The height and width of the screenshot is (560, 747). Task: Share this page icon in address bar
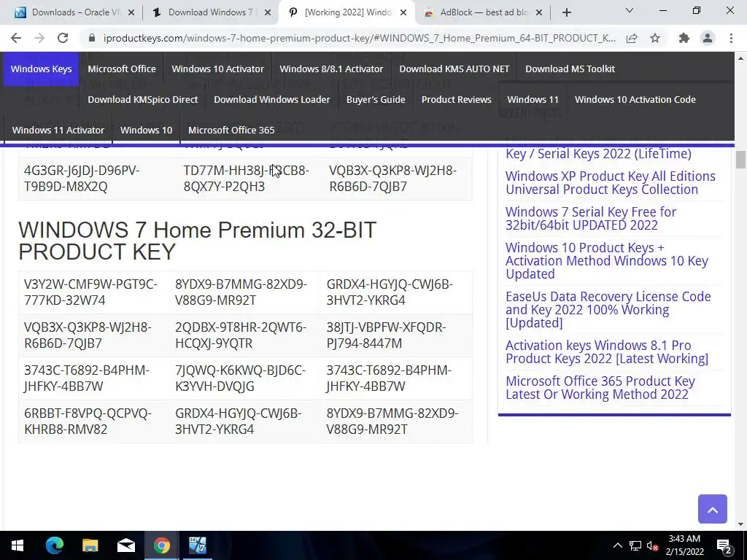pos(632,38)
